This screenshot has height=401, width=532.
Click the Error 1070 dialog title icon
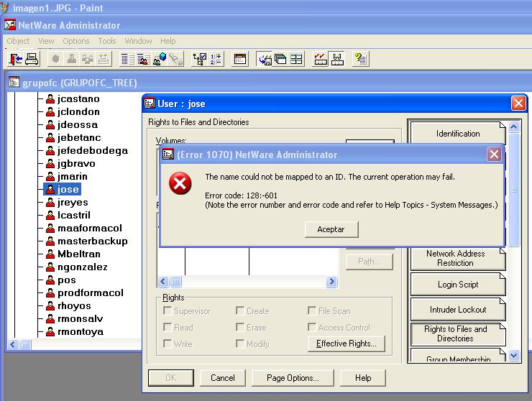pyautogui.click(x=168, y=155)
